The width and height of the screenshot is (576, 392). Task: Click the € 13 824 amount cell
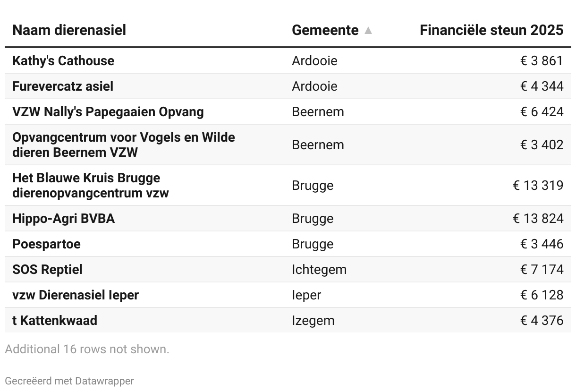tap(538, 218)
